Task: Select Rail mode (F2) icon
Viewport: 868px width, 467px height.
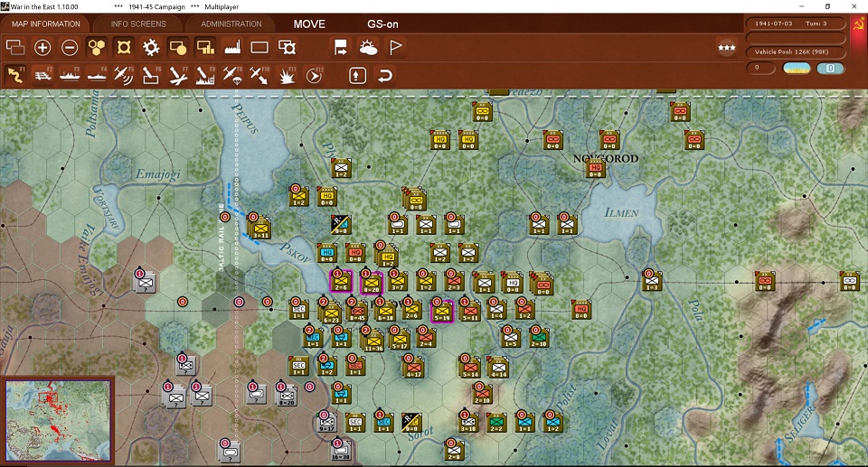Action: [42, 75]
